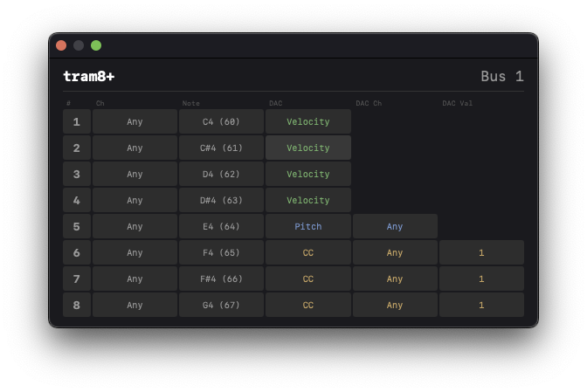Screen dimensions: 587x392
Task: Select output number 2 button
Action: (77, 148)
